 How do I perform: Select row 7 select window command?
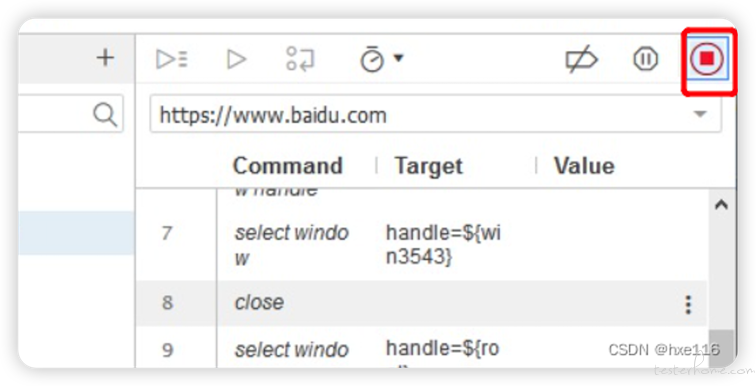click(422, 245)
